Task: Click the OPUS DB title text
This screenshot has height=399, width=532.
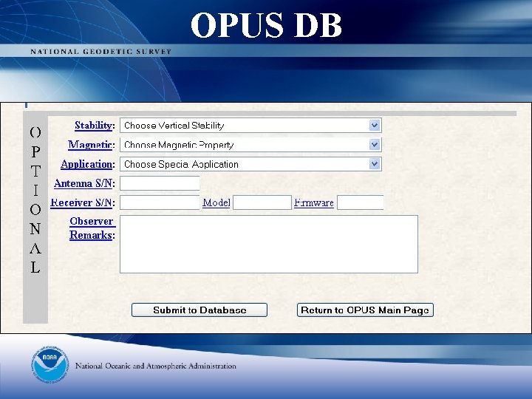Action: [x=266, y=25]
